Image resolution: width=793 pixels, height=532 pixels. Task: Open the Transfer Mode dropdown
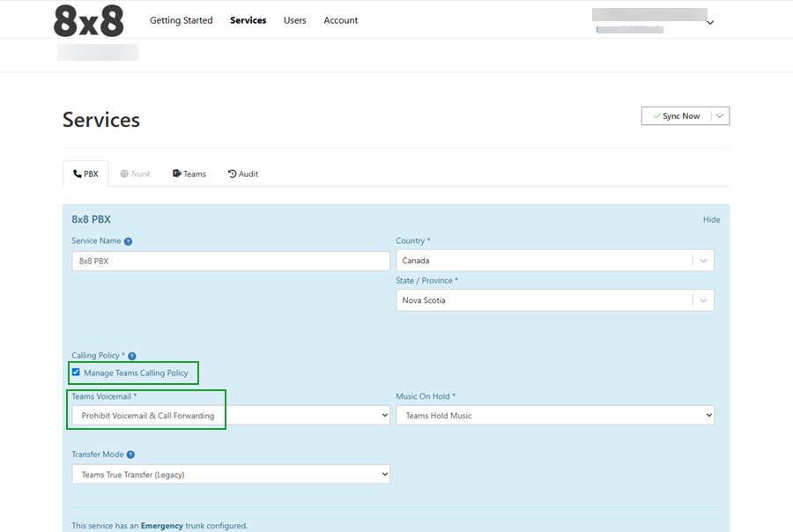[x=231, y=475]
